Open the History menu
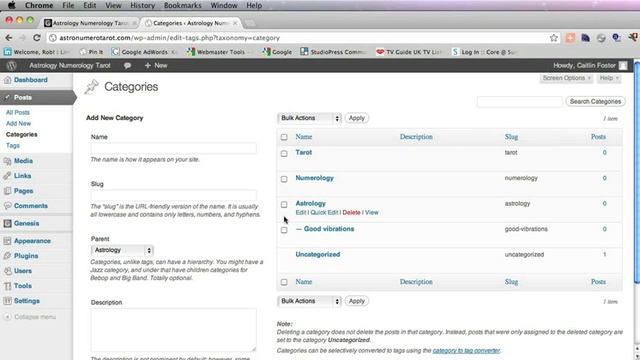The image size is (640, 360). (142, 5)
